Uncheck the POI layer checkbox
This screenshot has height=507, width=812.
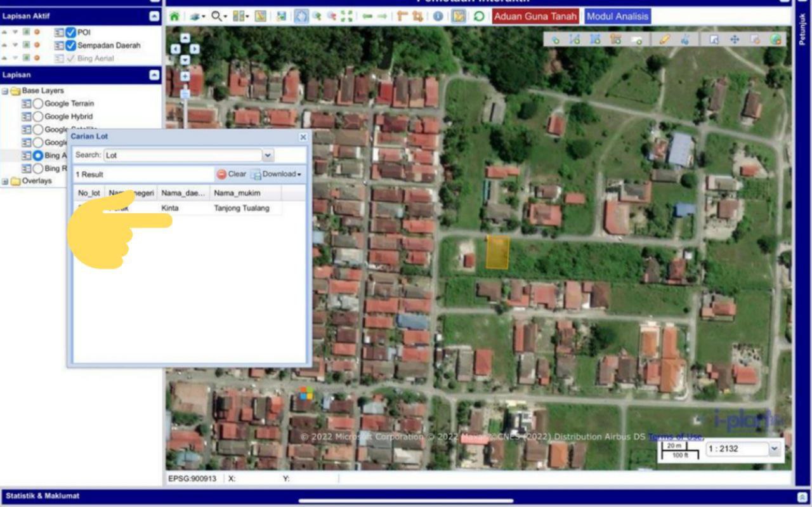point(71,32)
